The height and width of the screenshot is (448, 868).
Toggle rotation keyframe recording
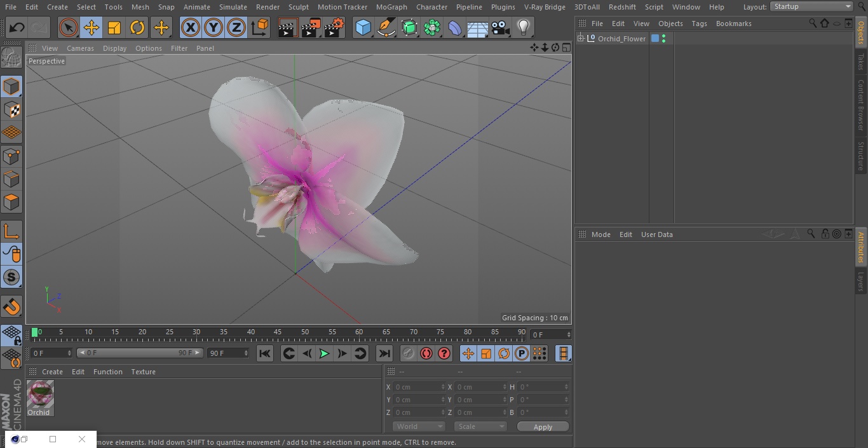coord(503,353)
